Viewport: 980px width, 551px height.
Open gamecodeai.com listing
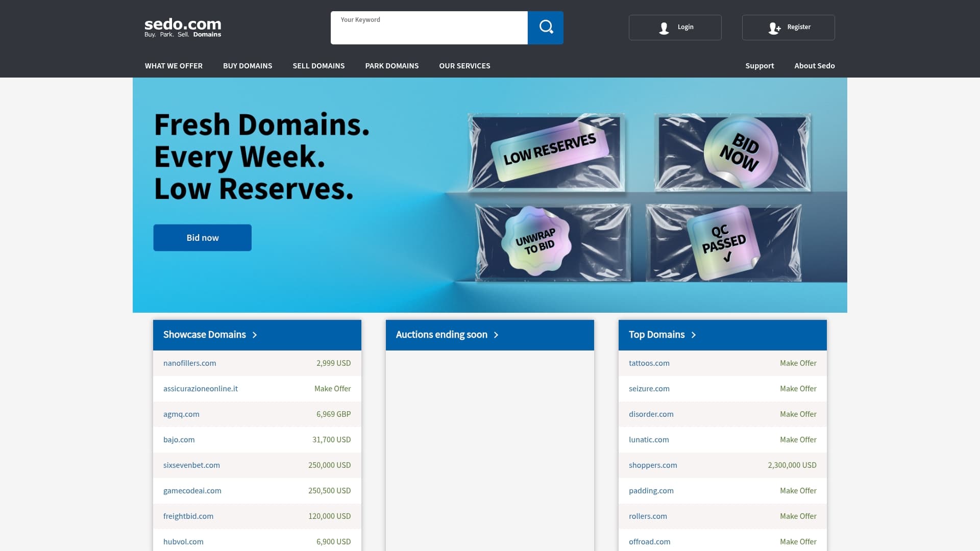(192, 491)
